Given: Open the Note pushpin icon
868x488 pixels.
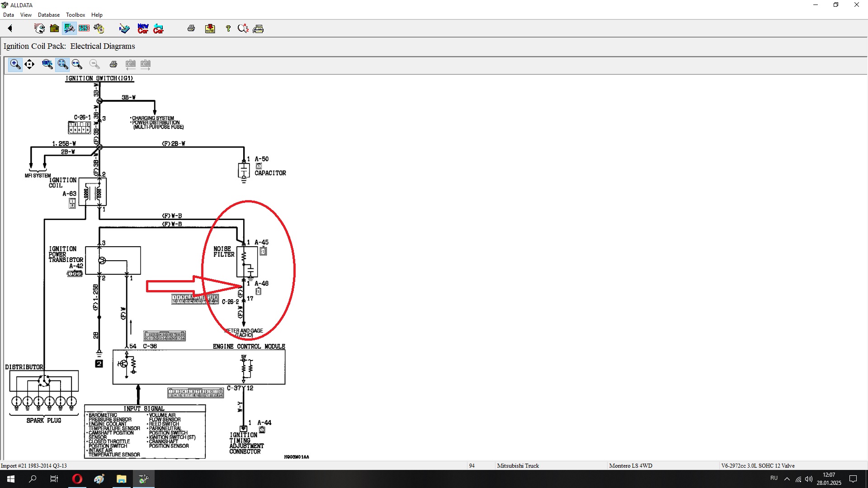Looking at the screenshot, I should coord(210,28).
